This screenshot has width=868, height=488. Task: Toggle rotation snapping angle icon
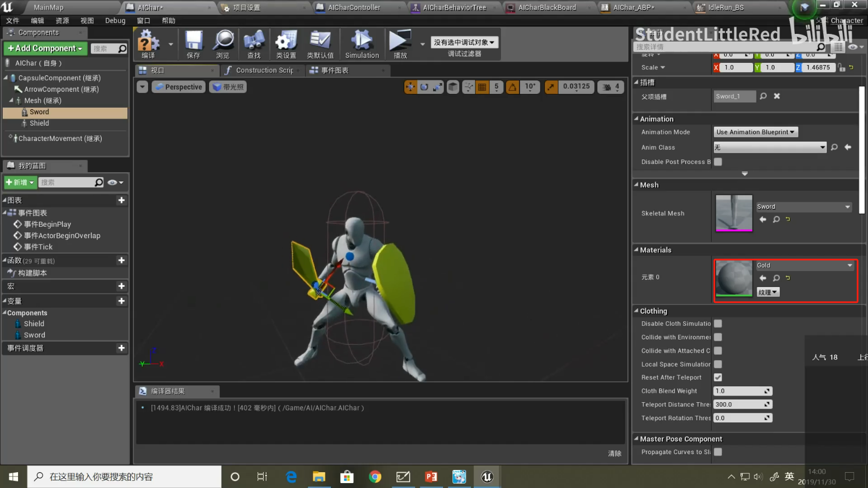click(x=512, y=87)
